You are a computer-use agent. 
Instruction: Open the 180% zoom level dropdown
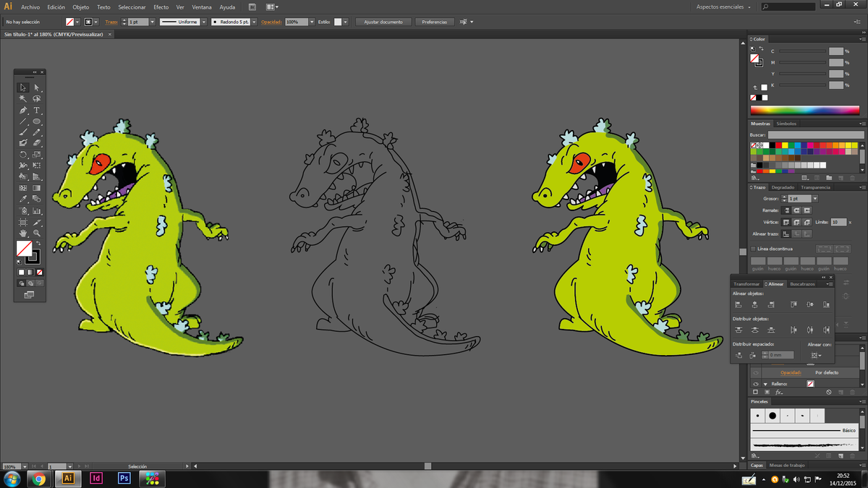coord(25,467)
